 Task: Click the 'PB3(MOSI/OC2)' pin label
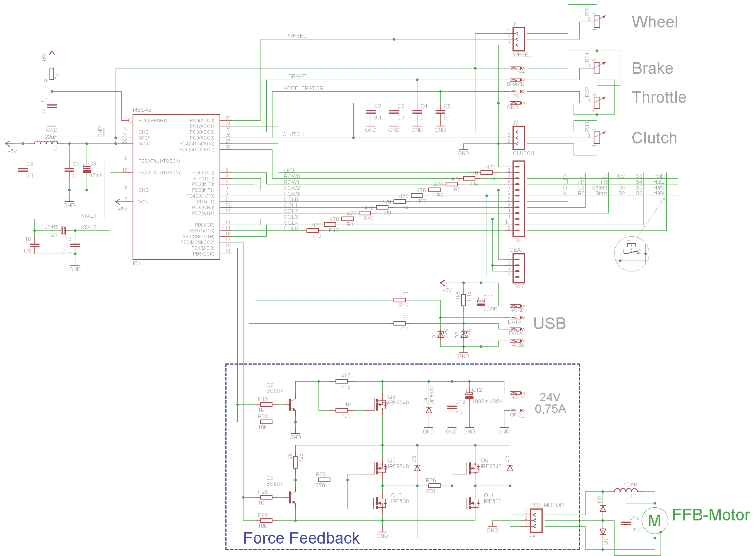[x=197, y=242]
